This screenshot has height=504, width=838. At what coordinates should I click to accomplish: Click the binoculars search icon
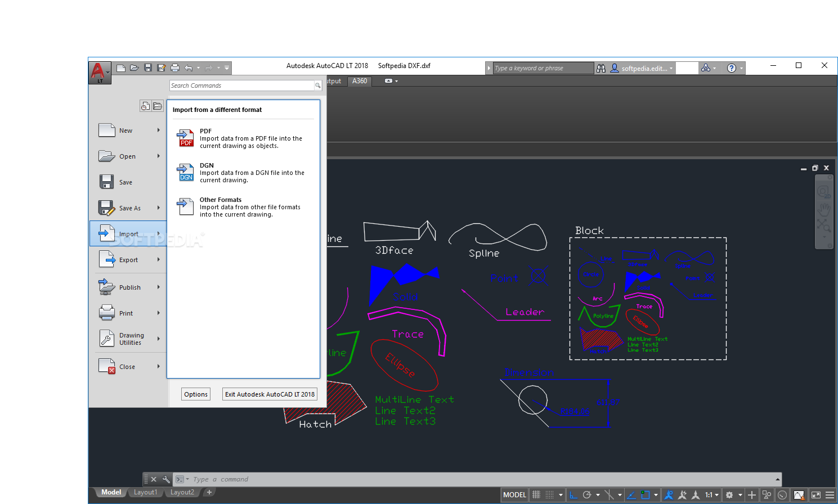(601, 68)
